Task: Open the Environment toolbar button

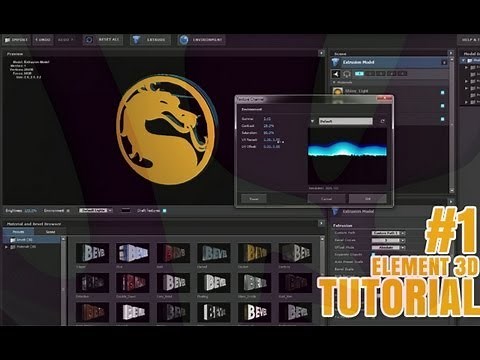Action: [x=201, y=40]
